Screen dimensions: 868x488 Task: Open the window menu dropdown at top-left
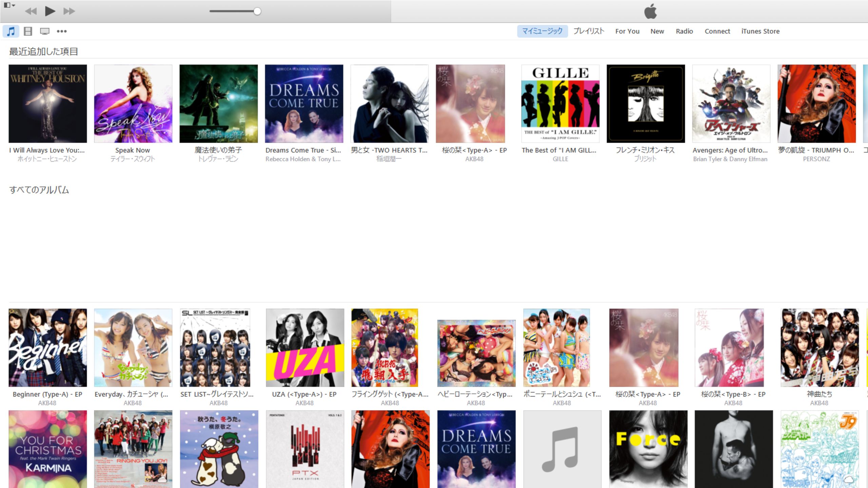point(9,5)
